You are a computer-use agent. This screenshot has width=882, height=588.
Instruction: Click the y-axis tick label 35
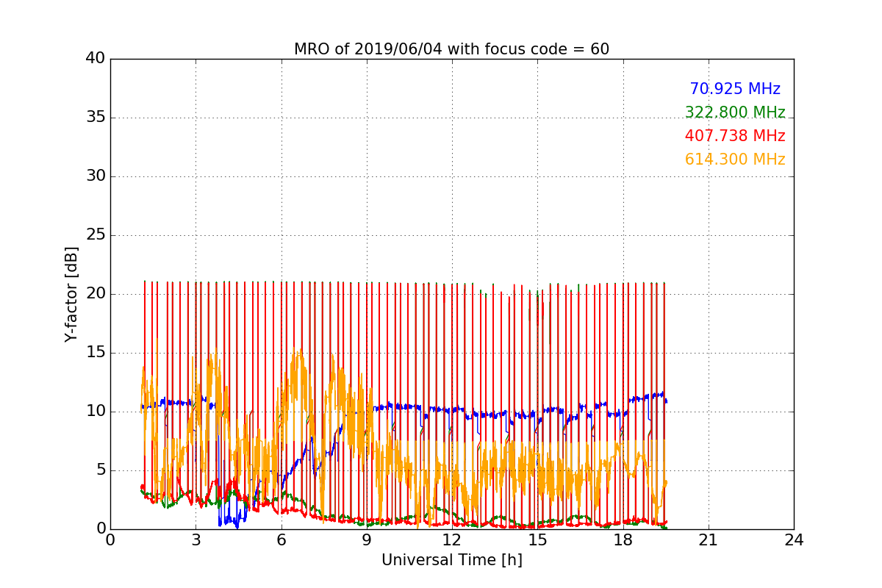tap(95, 118)
